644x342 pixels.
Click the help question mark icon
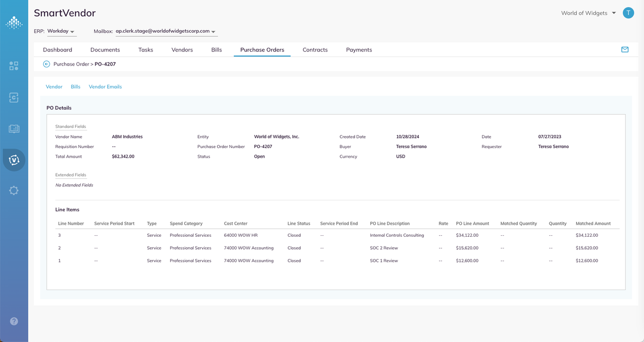click(x=14, y=321)
